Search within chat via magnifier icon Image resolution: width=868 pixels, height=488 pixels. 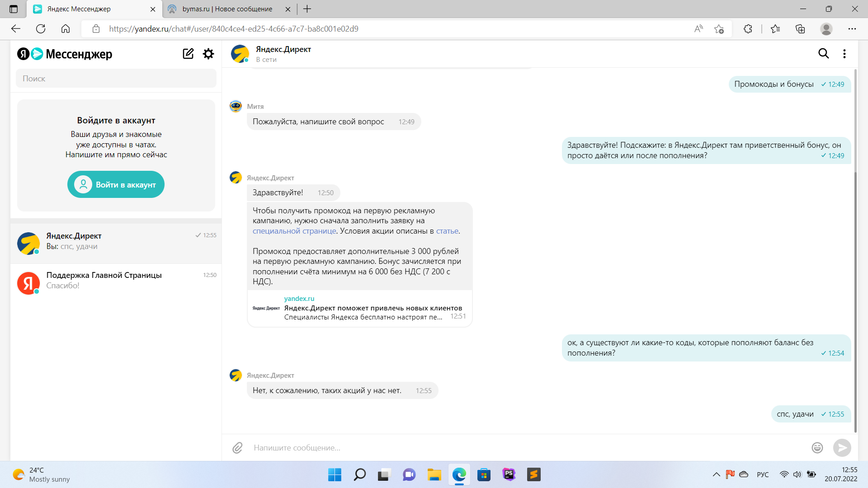coord(824,54)
